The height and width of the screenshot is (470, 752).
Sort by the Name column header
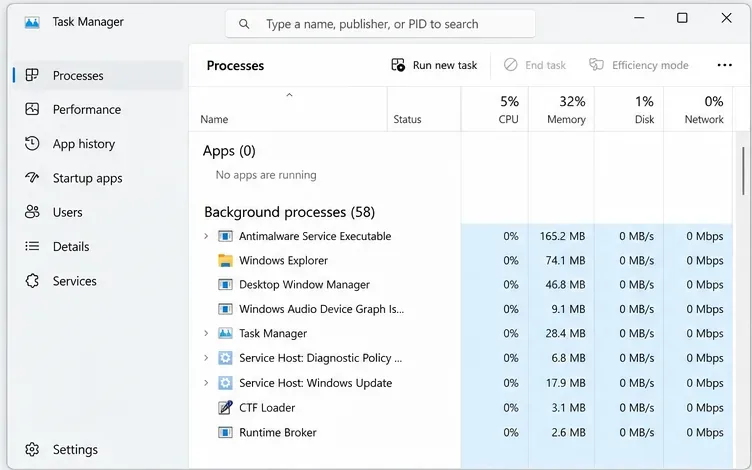(289, 109)
